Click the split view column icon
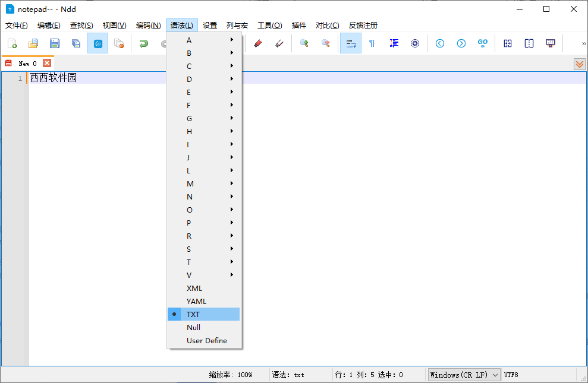 (529, 43)
